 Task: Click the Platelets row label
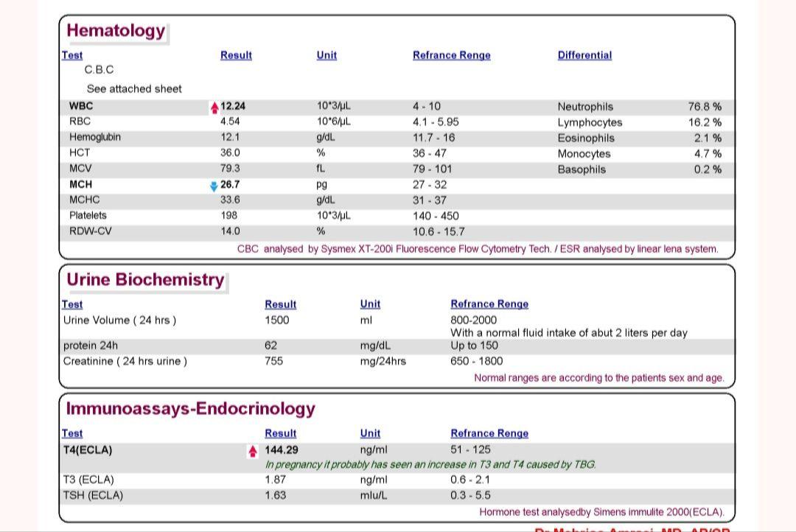tap(88, 215)
